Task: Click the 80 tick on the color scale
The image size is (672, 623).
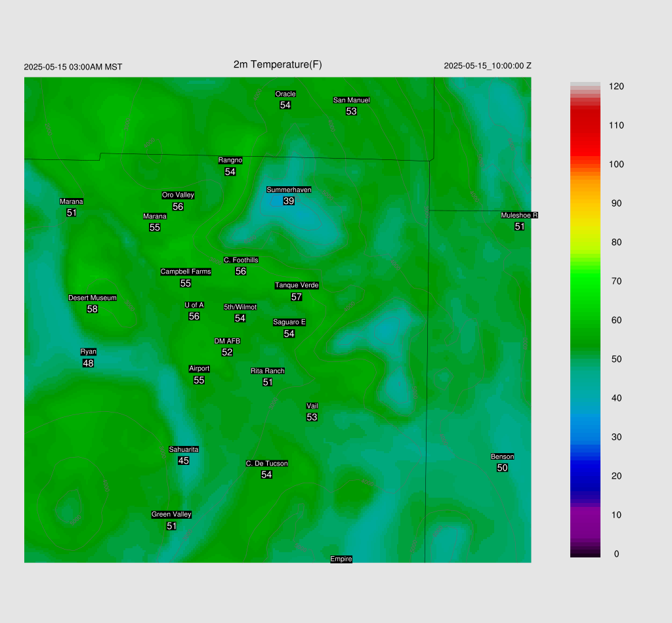Action: (x=616, y=243)
